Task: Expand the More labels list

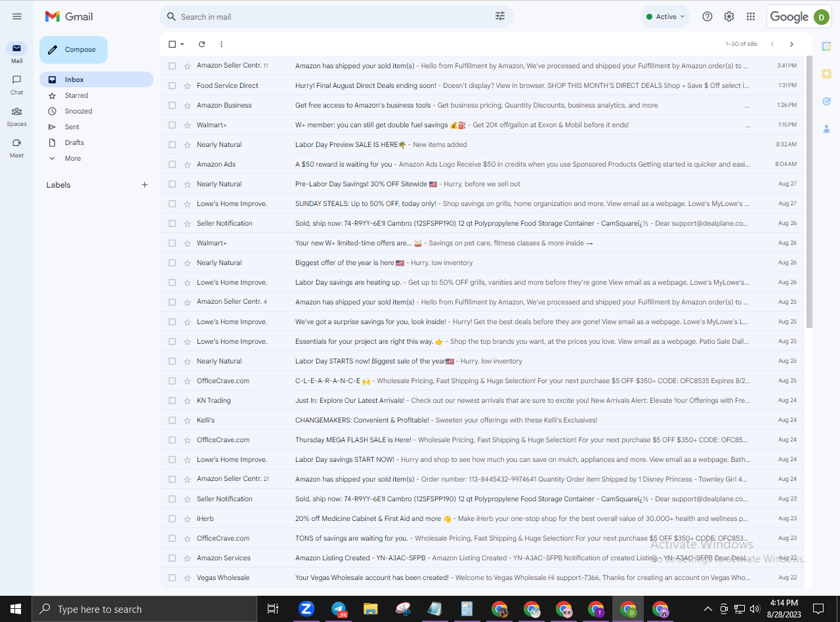Action: coord(72,158)
